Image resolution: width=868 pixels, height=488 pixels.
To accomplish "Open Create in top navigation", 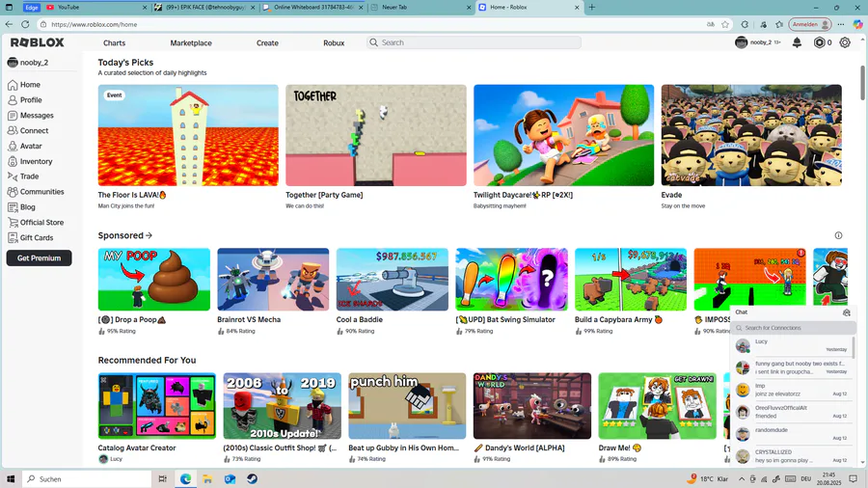I will click(x=267, y=43).
